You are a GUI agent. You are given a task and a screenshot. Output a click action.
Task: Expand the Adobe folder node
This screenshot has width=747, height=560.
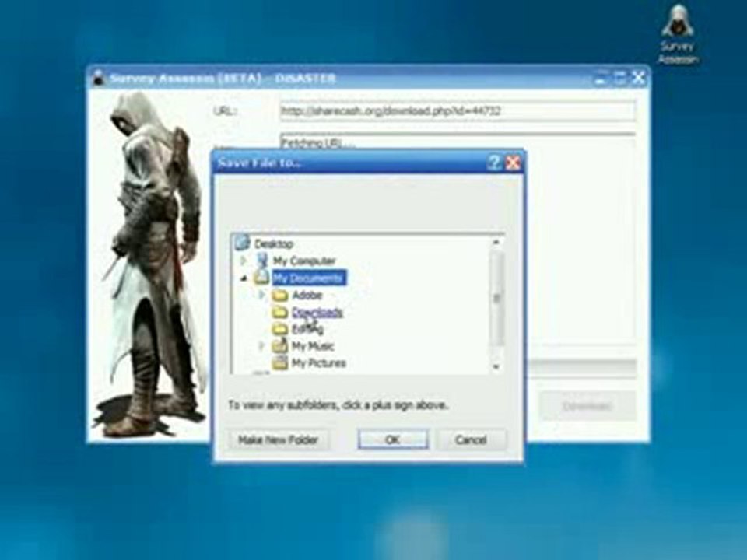[261, 296]
